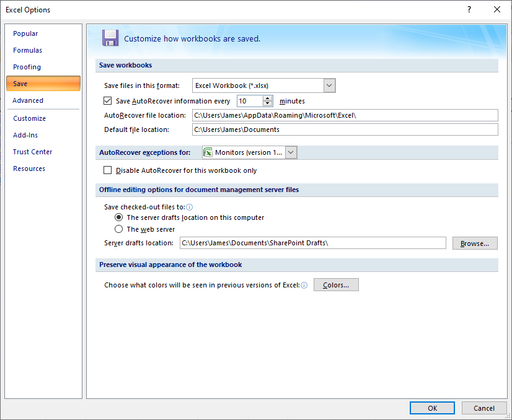Open the Save files in this format dropdown

(x=330, y=85)
